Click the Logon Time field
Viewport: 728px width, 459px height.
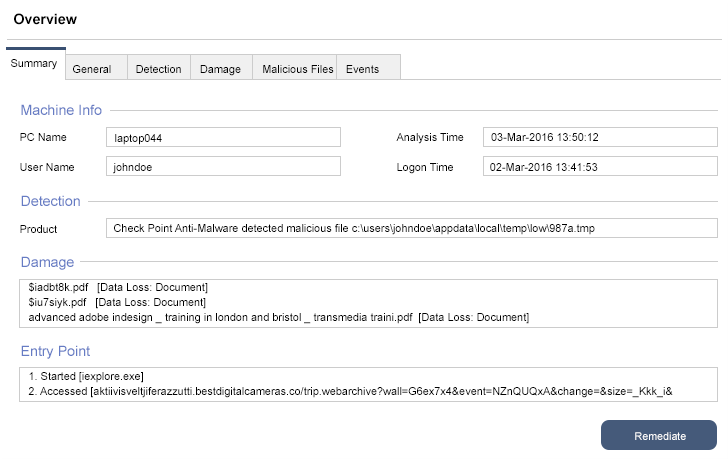tap(600, 167)
